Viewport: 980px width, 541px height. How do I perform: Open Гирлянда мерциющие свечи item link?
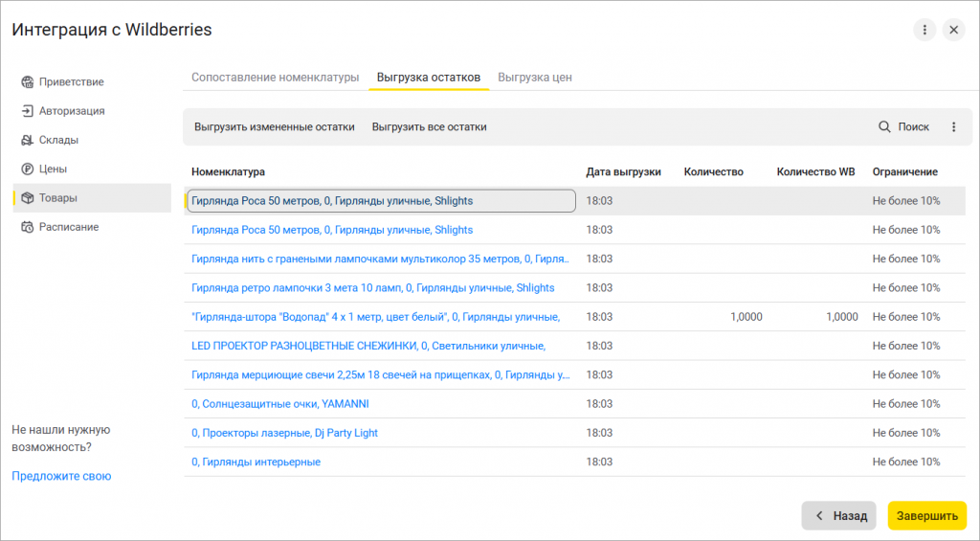381,374
